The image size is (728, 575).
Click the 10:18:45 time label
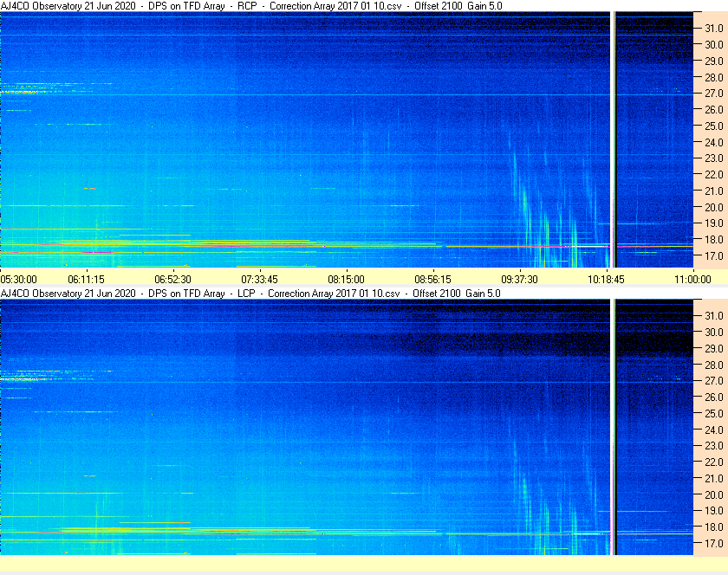(607, 280)
